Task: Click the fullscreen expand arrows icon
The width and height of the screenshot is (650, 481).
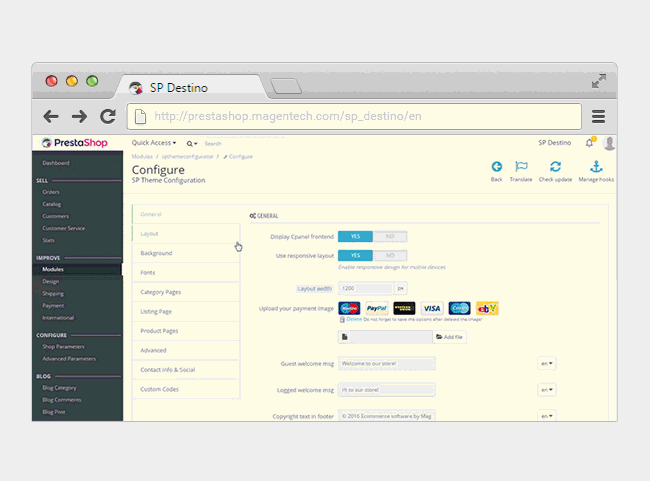Action: pyautogui.click(x=599, y=81)
